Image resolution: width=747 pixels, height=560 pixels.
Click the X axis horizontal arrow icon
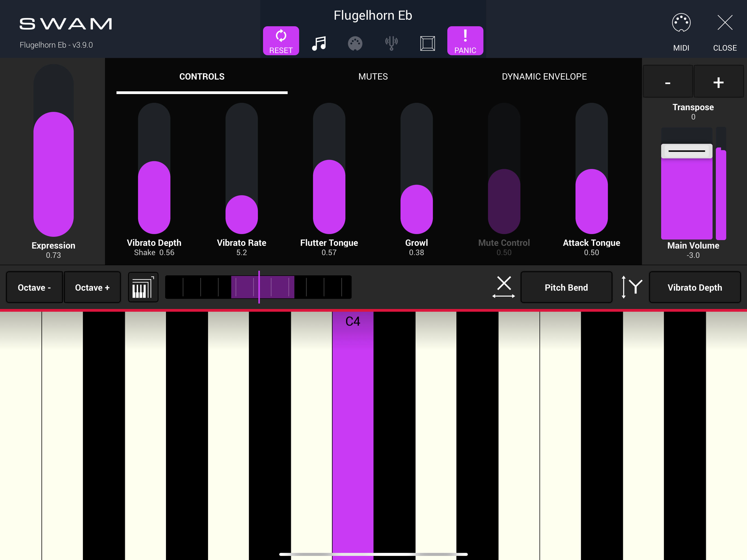point(504,287)
